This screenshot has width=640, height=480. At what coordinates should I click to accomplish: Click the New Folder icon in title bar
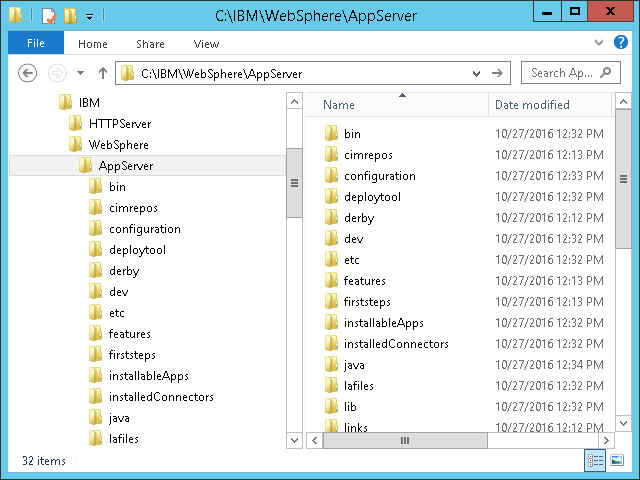coord(69,15)
